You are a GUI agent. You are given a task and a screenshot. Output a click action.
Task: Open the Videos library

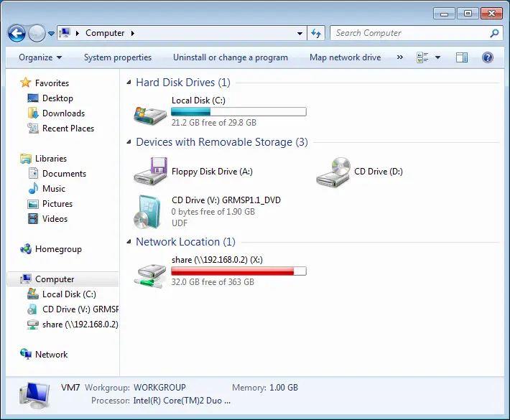tap(55, 219)
